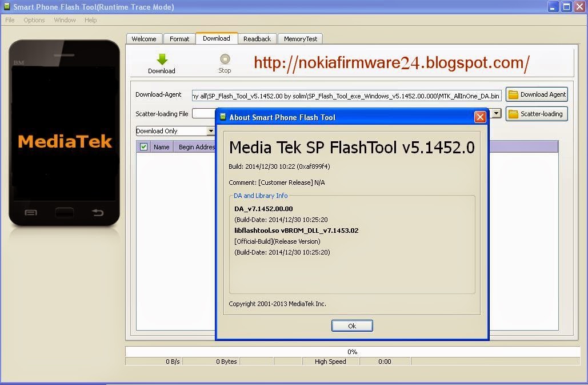Image resolution: width=588 pixels, height=385 pixels.
Task: Click the folder icon on the Download Agent button
Action: click(x=513, y=94)
